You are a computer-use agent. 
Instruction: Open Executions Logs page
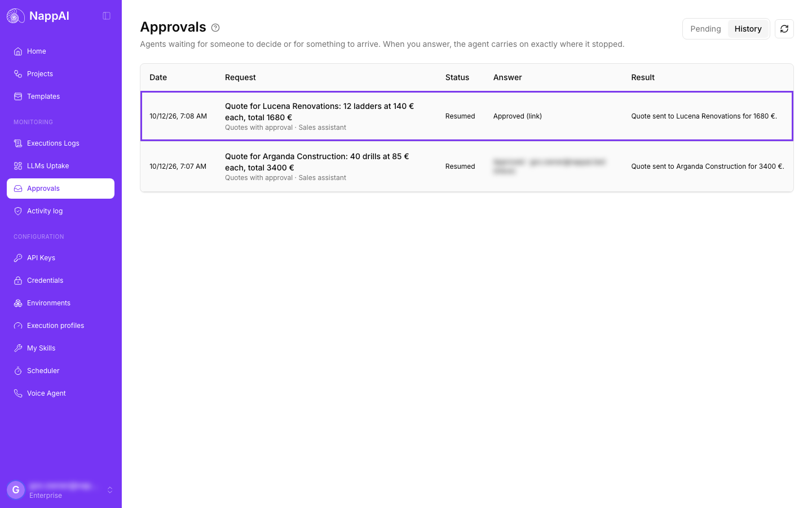coord(60,143)
